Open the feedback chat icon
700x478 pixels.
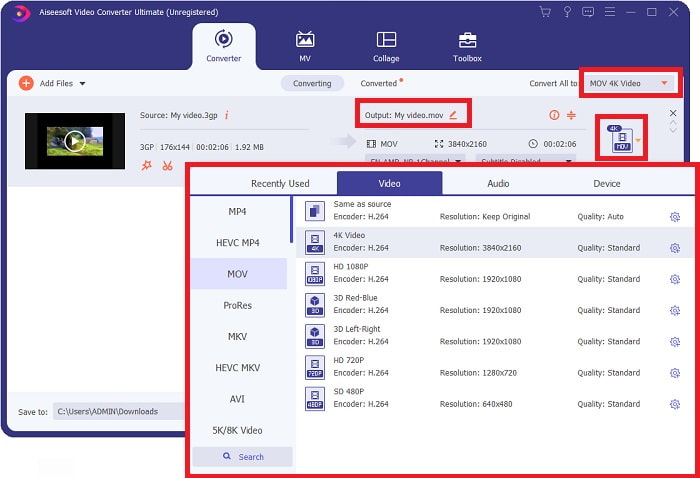click(588, 12)
